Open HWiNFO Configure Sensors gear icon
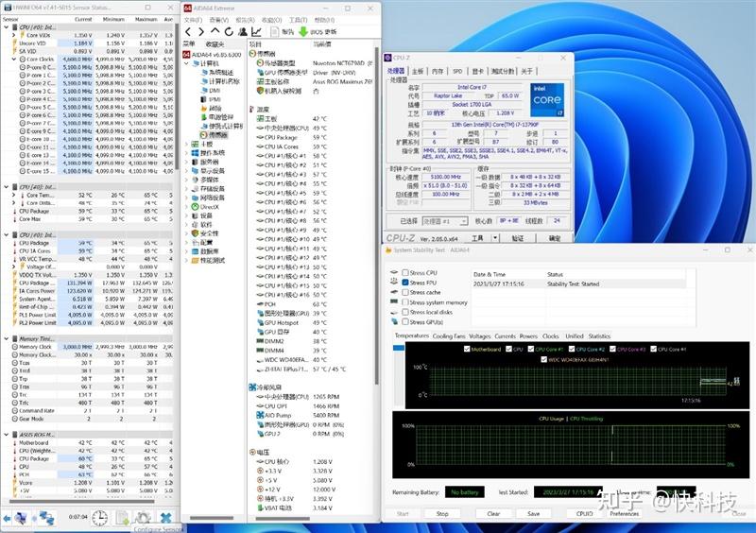Viewport: 756px width, 533px height. tap(143, 518)
